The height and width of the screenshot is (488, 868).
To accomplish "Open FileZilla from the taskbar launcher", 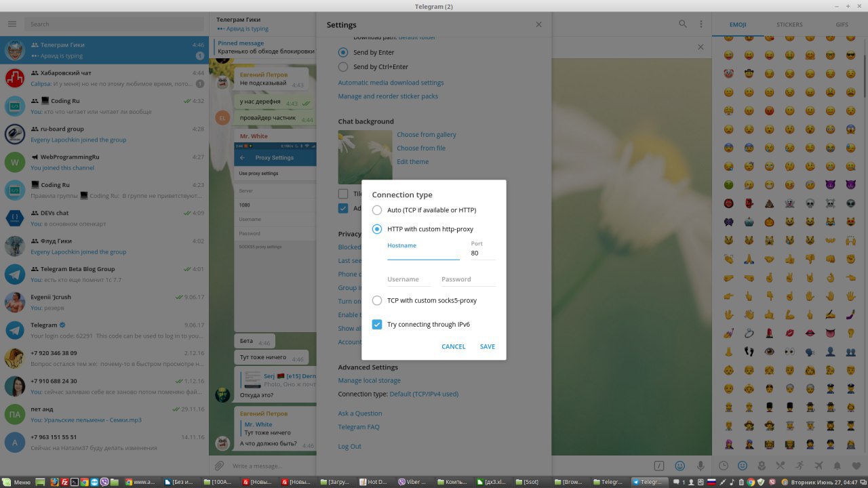I will coord(64,483).
